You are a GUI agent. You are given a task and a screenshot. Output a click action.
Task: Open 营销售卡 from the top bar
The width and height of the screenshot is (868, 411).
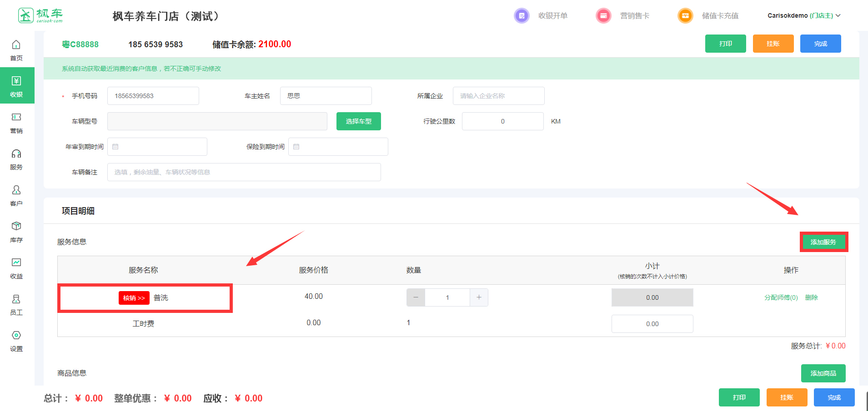point(634,16)
